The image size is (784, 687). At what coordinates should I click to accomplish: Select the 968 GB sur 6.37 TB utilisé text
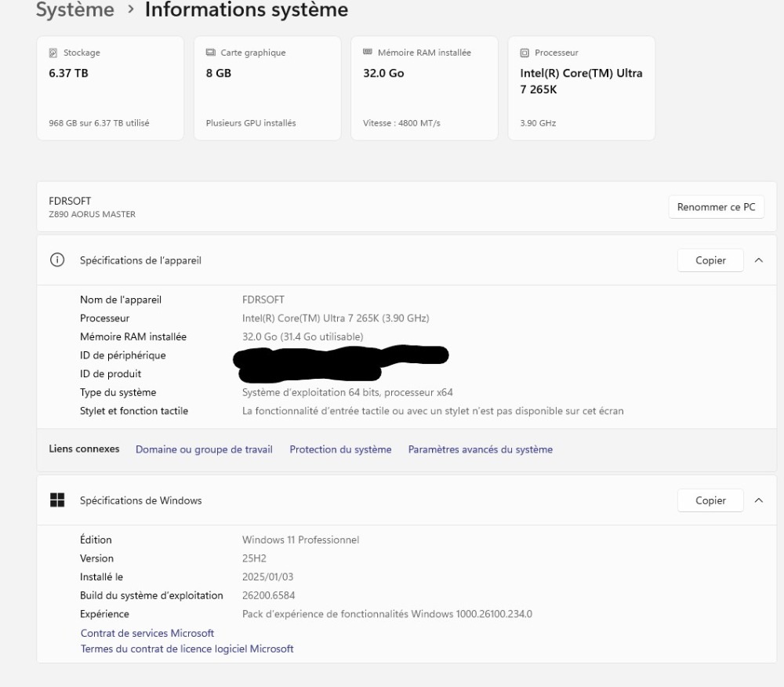(99, 123)
